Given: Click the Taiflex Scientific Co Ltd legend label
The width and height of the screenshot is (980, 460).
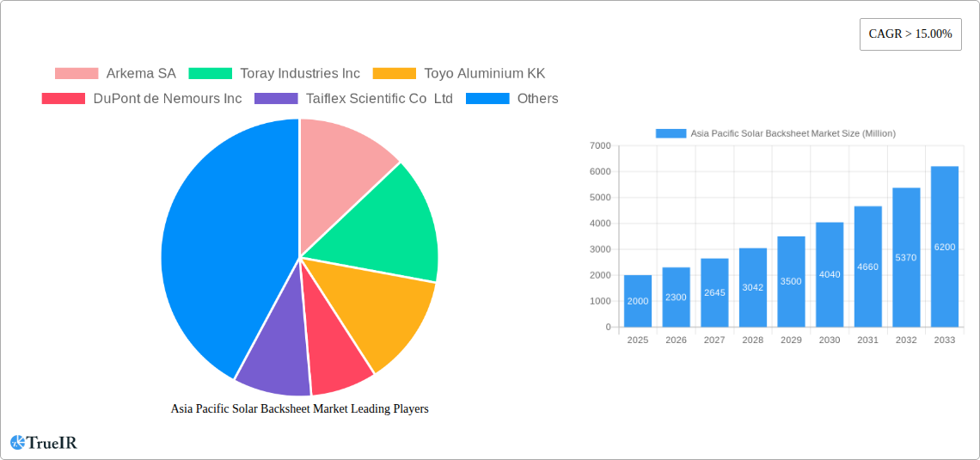Looking at the screenshot, I should click(x=379, y=99).
